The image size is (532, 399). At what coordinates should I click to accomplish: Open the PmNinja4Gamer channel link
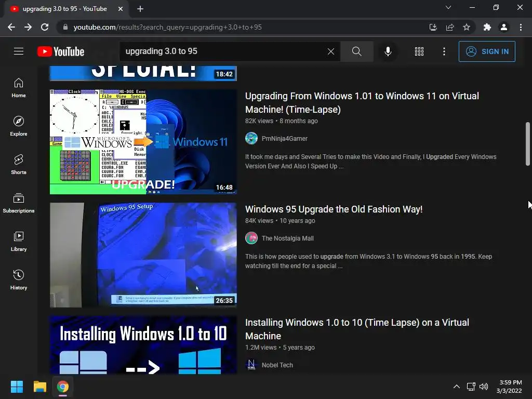point(284,138)
